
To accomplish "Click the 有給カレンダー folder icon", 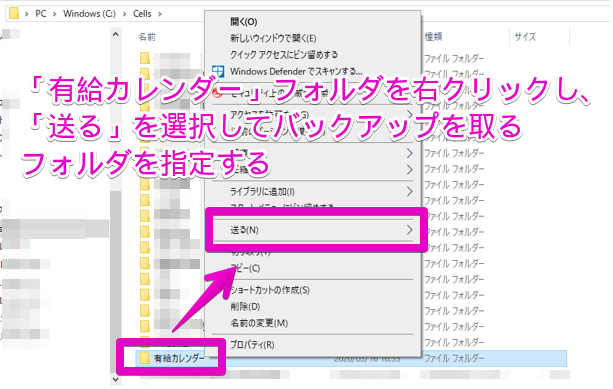I will (145, 358).
